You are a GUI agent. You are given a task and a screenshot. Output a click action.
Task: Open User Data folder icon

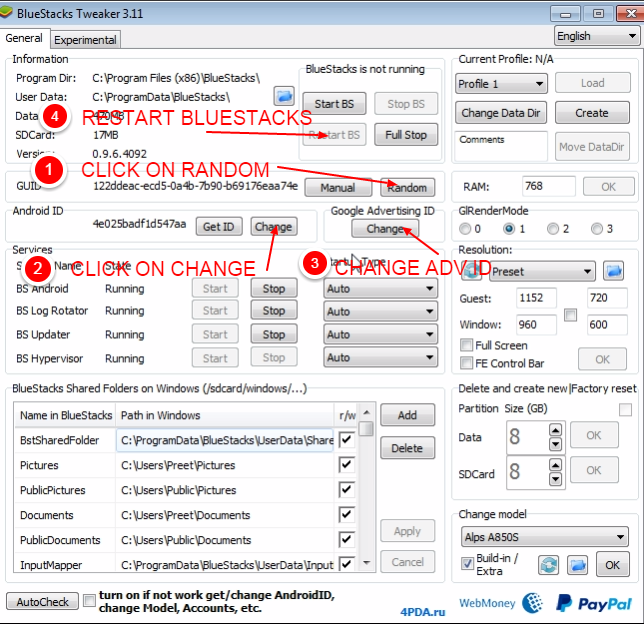[284, 96]
